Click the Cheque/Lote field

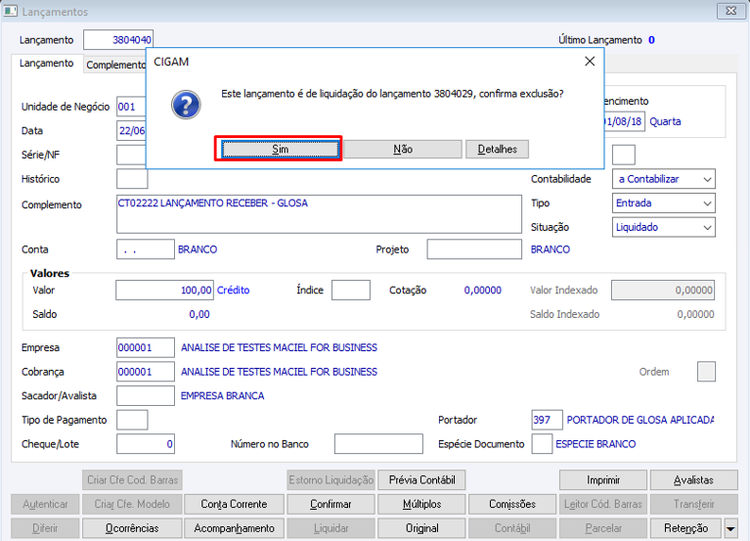[145, 444]
